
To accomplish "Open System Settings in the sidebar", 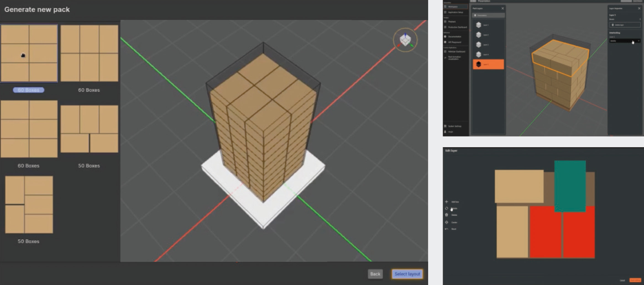I will click(454, 126).
